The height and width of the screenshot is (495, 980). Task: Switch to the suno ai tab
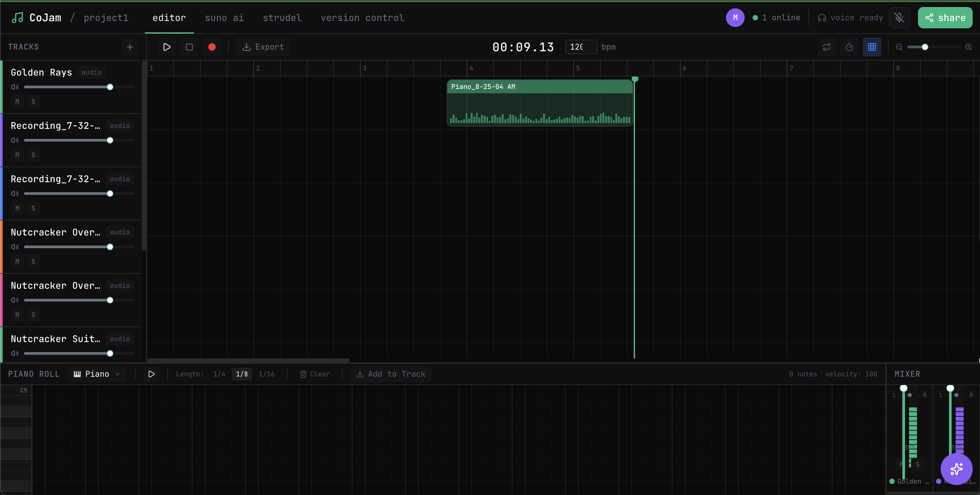[224, 18]
